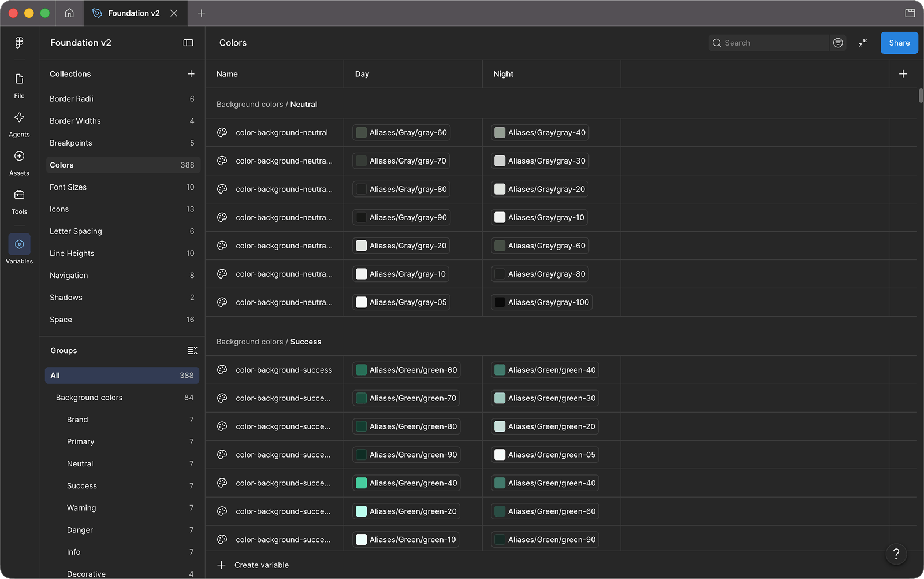Select the Font Sizes collection
Viewport: 924px width, 579px height.
pyautogui.click(x=122, y=187)
